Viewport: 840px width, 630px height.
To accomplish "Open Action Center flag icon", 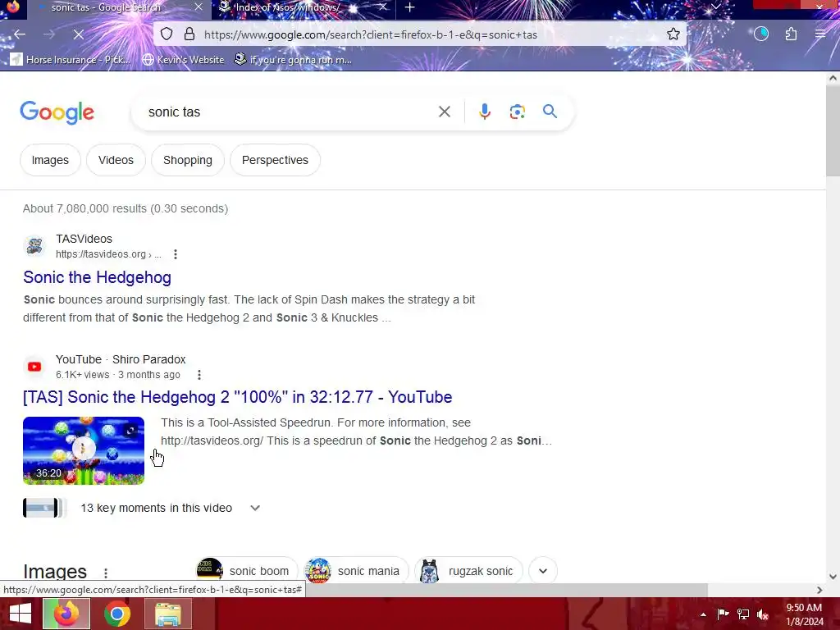I will tap(723, 614).
